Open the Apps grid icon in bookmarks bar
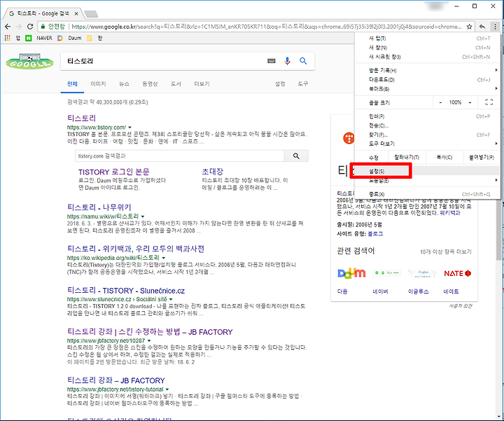 point(7,38)
